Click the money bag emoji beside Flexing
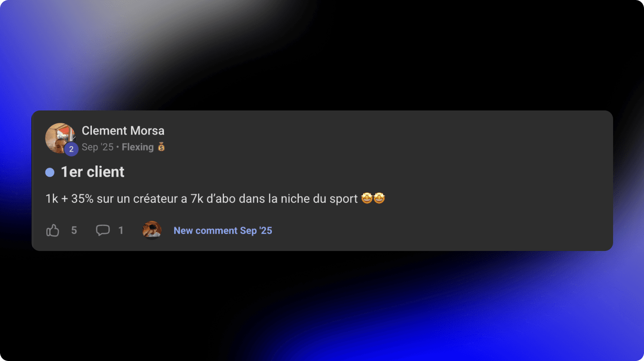The image size is (644, 361). (x=161, y=147)
